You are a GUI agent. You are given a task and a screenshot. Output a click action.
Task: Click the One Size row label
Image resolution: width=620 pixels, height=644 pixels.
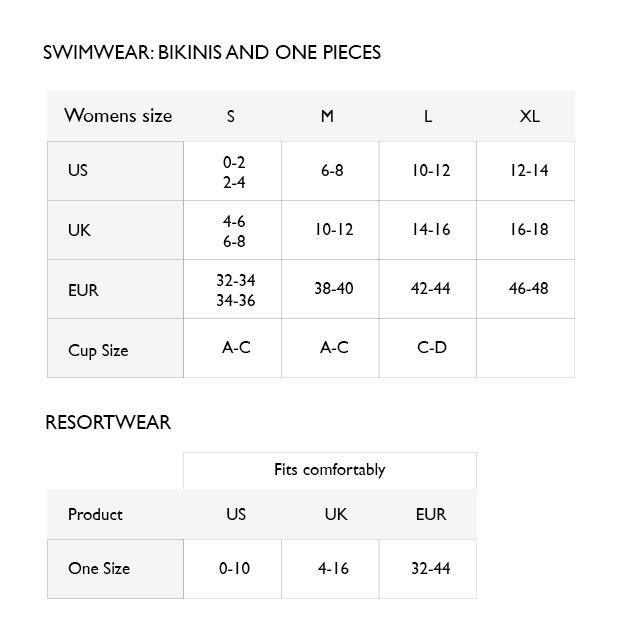click(x=99, y=568)
